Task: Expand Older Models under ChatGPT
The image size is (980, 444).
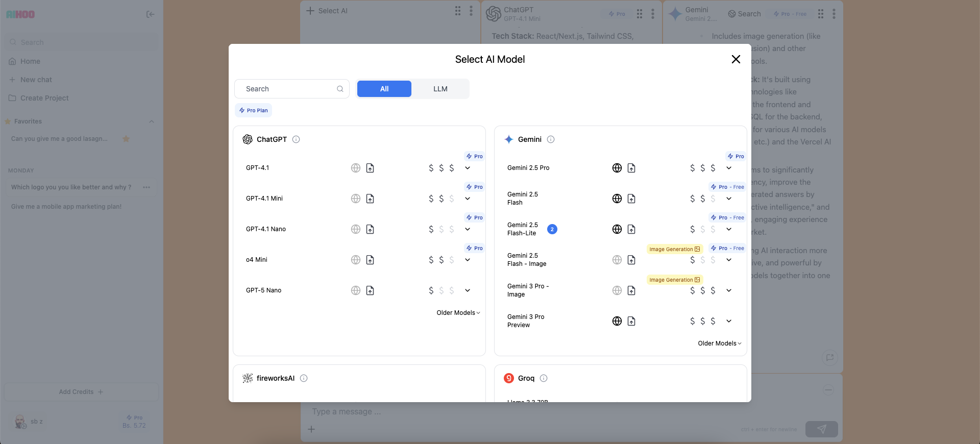Action: 458,313
